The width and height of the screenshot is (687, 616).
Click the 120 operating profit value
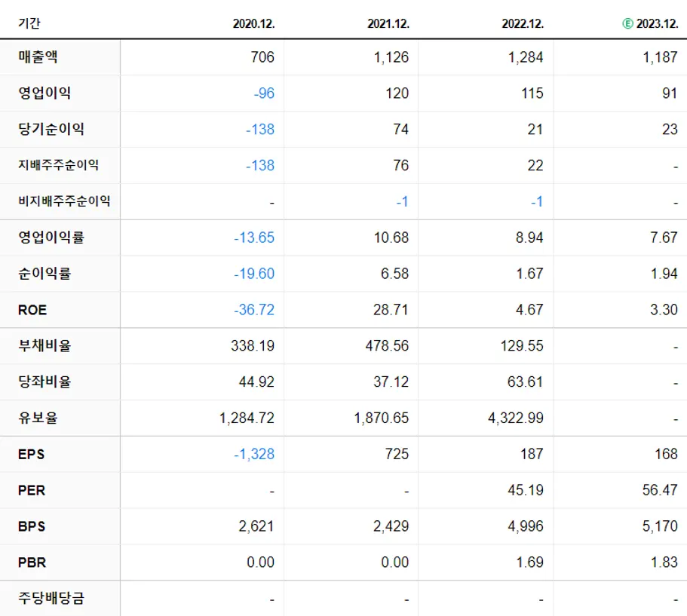[x=397, y=93]
